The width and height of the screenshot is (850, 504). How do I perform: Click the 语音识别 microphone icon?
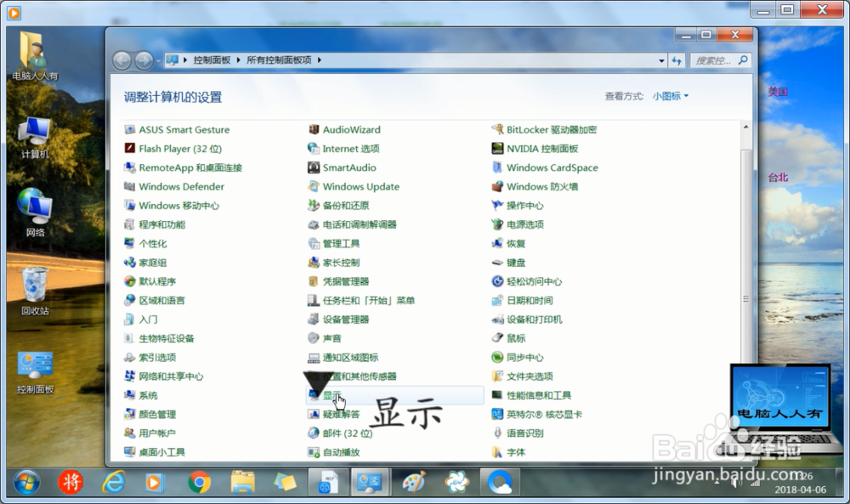[x=497, y=433]
